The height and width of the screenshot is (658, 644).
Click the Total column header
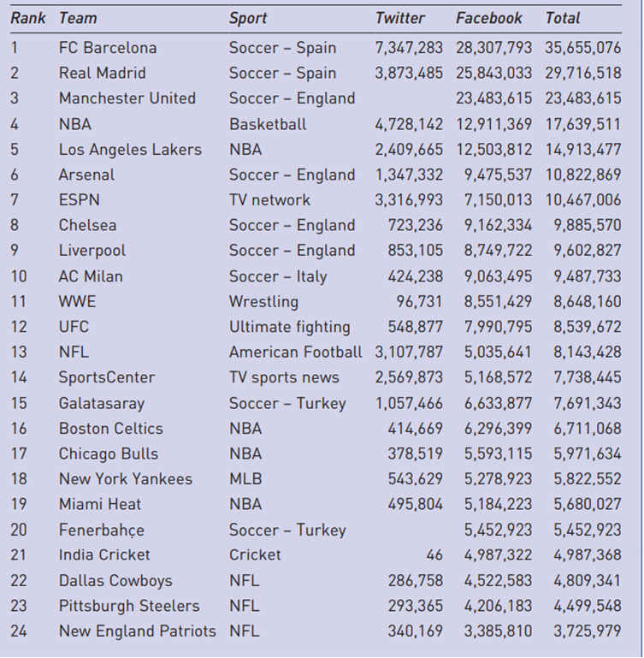pos(563,18)
